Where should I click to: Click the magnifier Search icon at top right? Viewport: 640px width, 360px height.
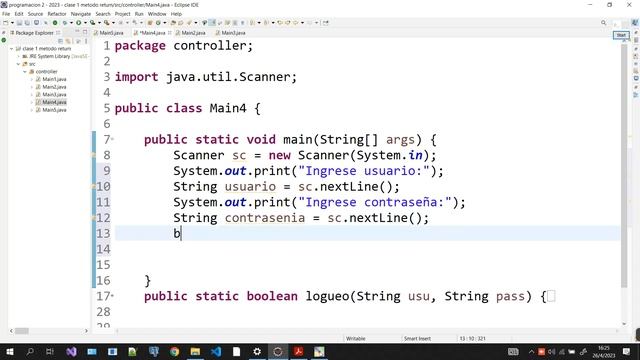click(604, 23)
